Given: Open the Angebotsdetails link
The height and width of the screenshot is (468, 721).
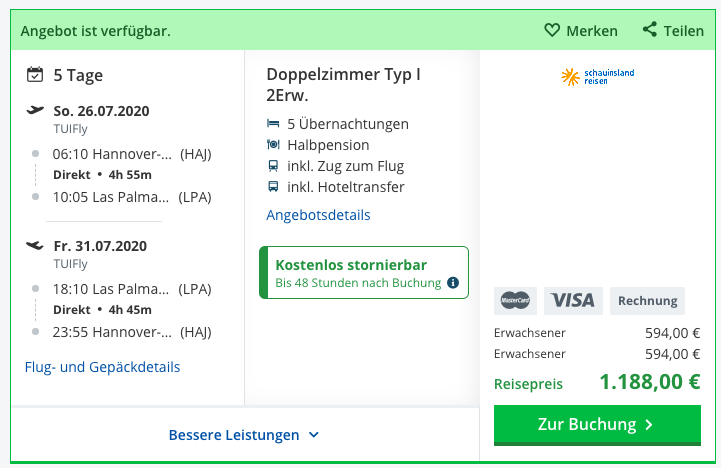Looking at the screenshot, I should pyautogui.click(x=318, y=215).
